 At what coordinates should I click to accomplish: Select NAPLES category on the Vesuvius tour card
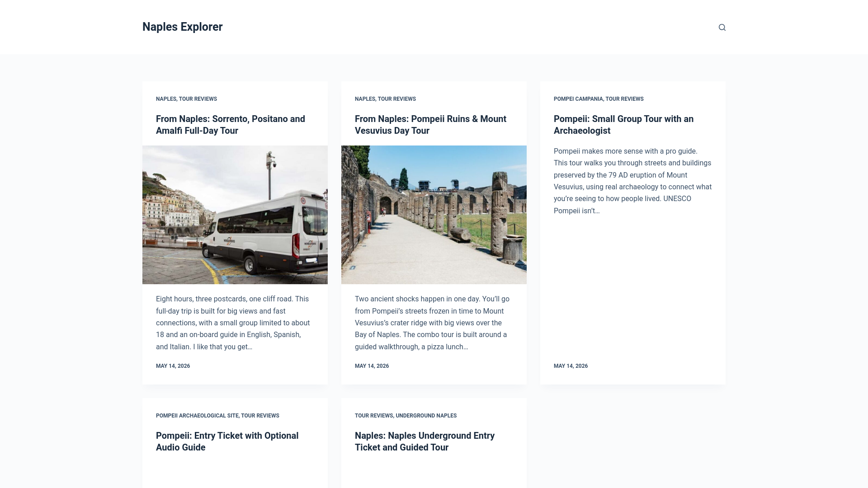(x=365, y=99)
